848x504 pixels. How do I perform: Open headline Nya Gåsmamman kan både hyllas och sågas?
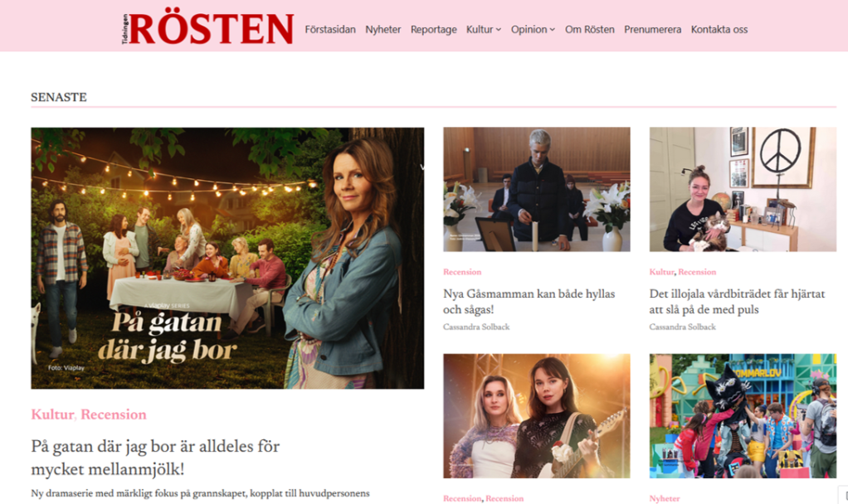[529, 302]
